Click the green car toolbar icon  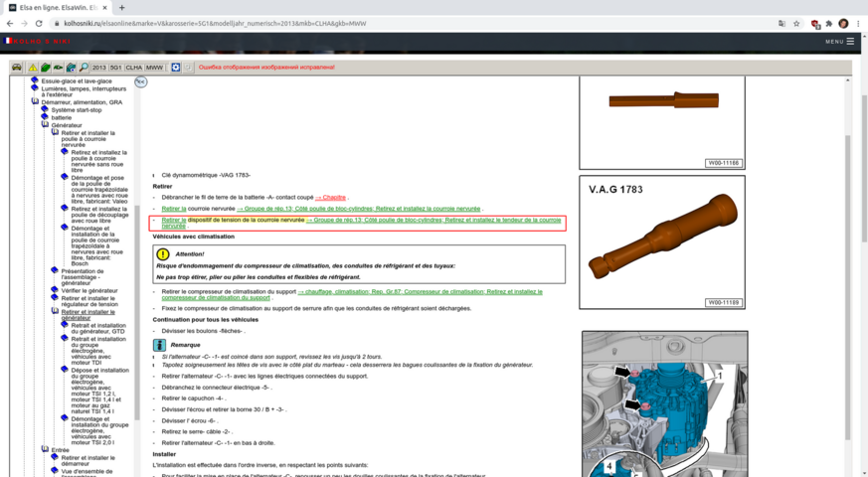tap(58, 68)
